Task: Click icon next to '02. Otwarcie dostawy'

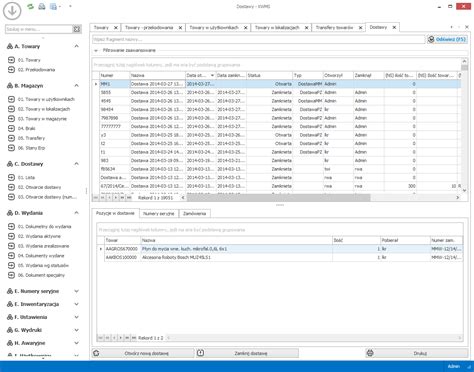Action: click(x=11, y=187)
